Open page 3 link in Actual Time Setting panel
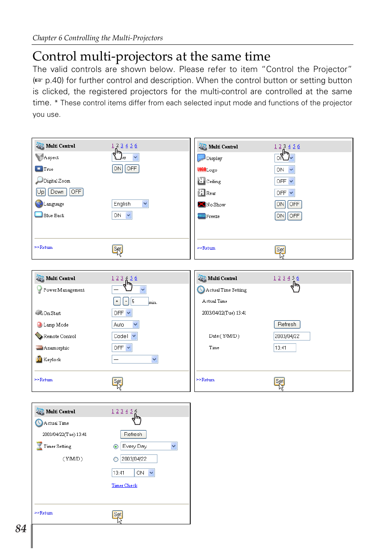392x556 pixels. pos(284,278)
